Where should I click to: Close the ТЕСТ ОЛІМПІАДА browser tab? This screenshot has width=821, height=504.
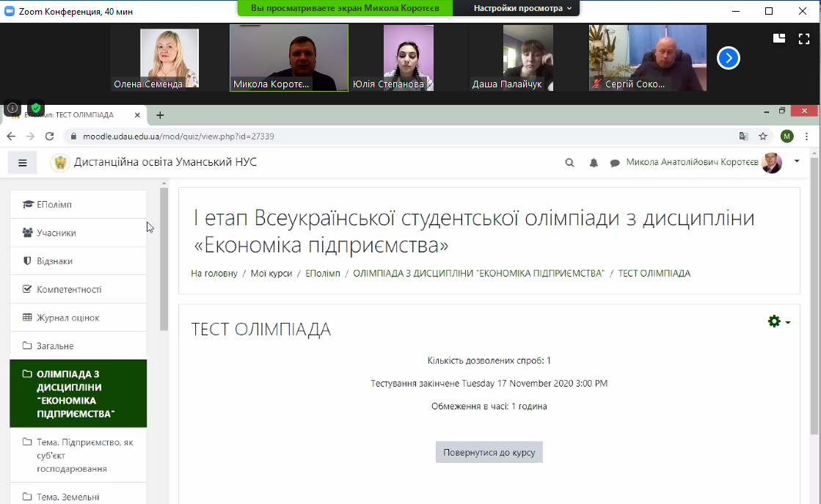point(137,115)
